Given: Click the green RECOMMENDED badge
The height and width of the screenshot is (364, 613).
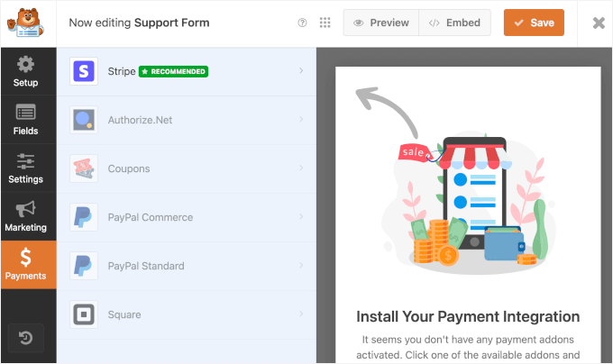Looking at the screenshot, I should 173,71.
